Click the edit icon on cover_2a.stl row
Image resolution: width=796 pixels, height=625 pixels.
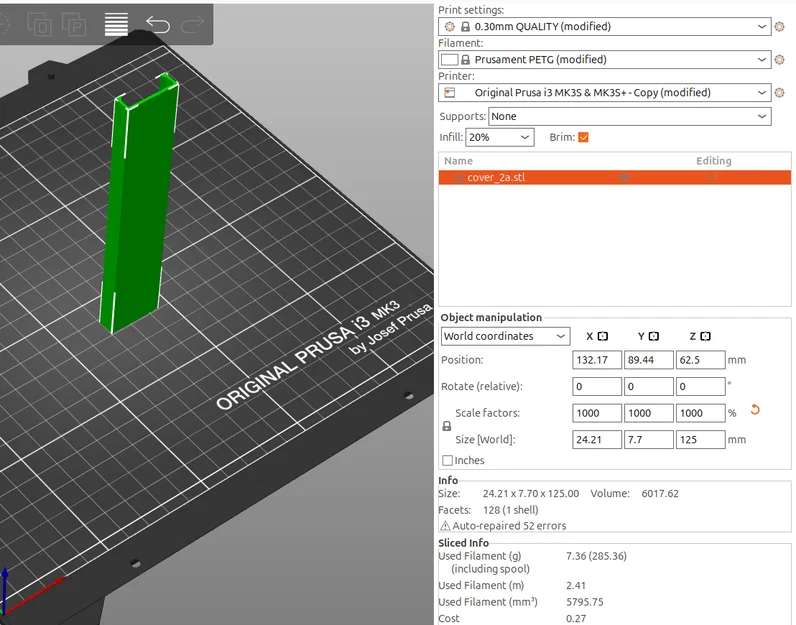pyautogui.click(x=713, y=177)
